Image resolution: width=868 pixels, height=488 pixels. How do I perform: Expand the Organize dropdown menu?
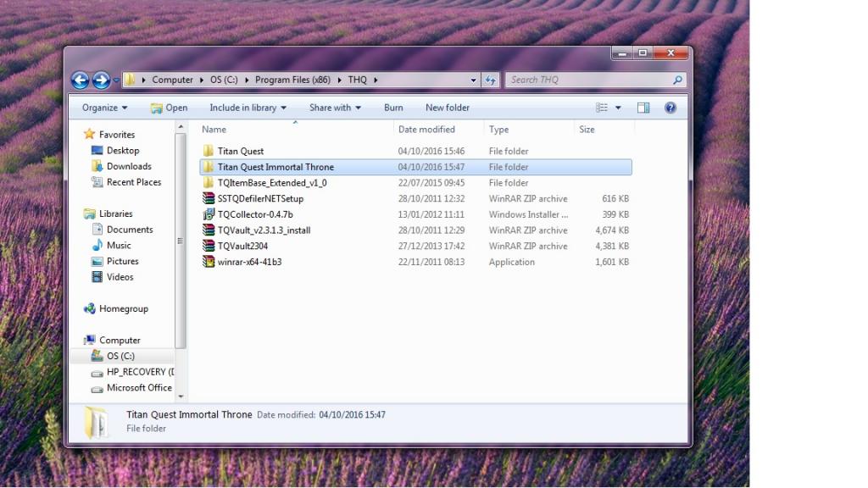click(x=105, y=108)
